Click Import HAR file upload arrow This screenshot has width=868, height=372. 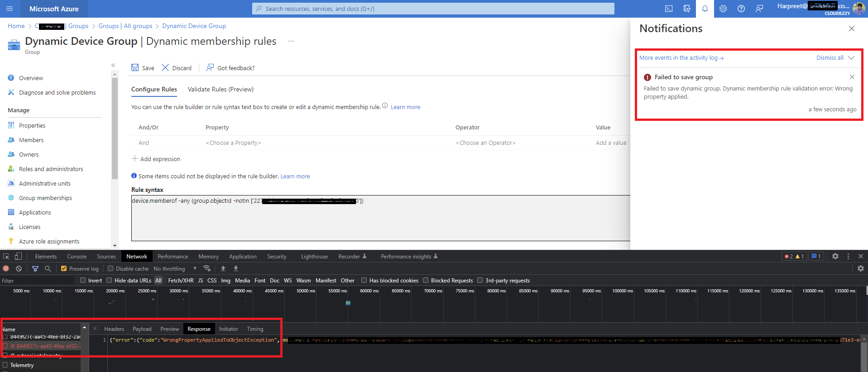223,268
